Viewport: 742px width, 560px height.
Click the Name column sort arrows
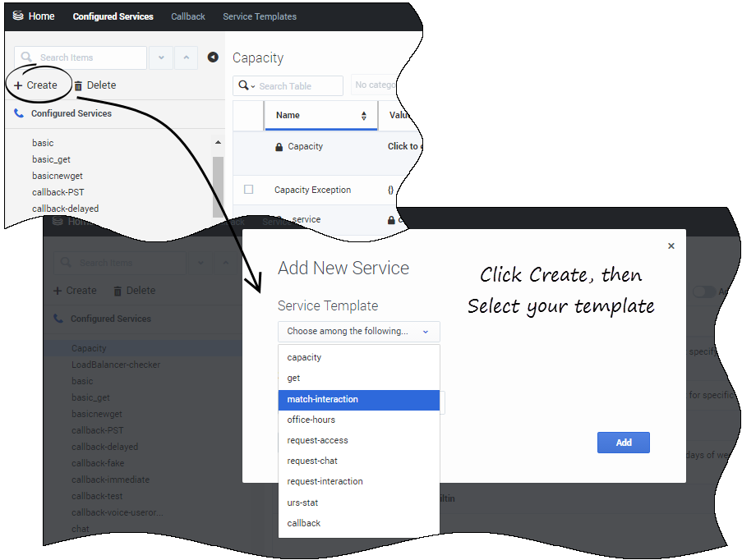(364, 116)
